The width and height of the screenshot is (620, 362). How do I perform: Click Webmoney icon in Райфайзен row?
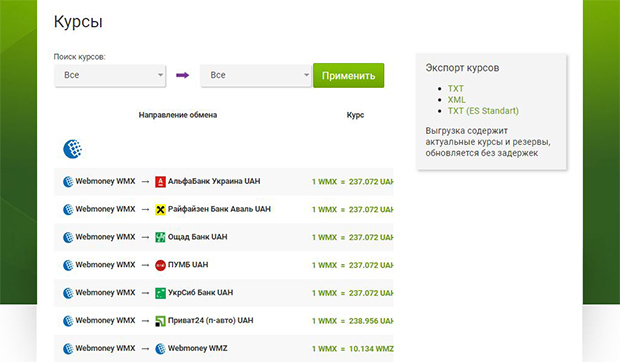click(x=68, y=209)
